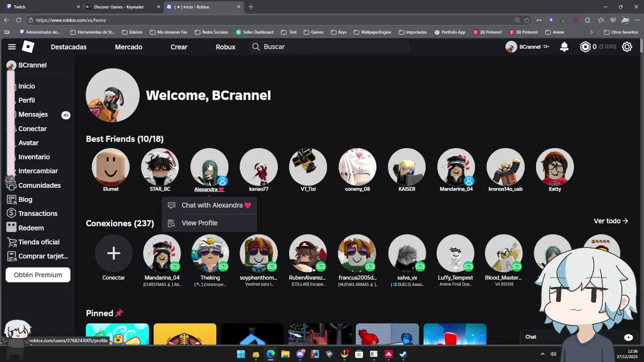The width and height of the screenshot is (644, 362).
Task: Open connection Luffy_Tempest's avatar
Action: tap(455, 253)
